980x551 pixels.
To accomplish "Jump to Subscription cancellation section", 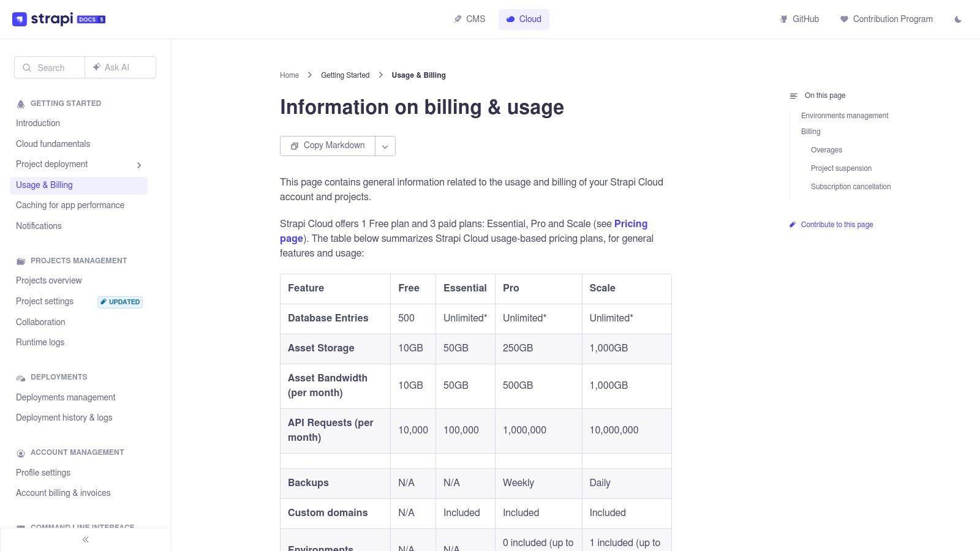I will point(851,187).
